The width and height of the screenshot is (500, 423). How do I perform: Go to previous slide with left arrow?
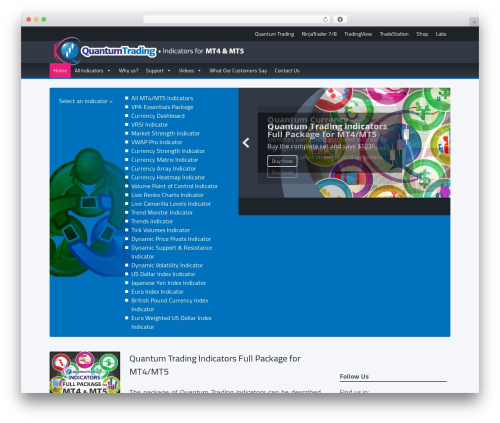tap(246, 143)
